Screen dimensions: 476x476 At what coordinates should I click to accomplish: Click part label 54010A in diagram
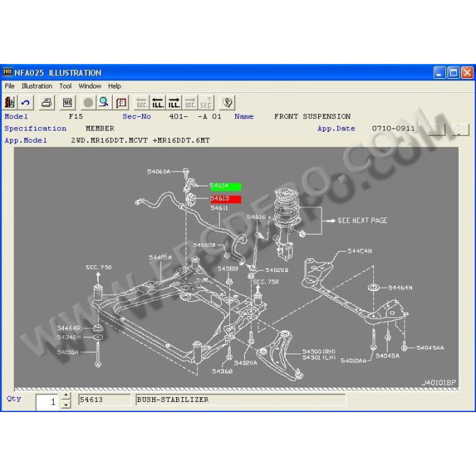click(x=68, y=352)
